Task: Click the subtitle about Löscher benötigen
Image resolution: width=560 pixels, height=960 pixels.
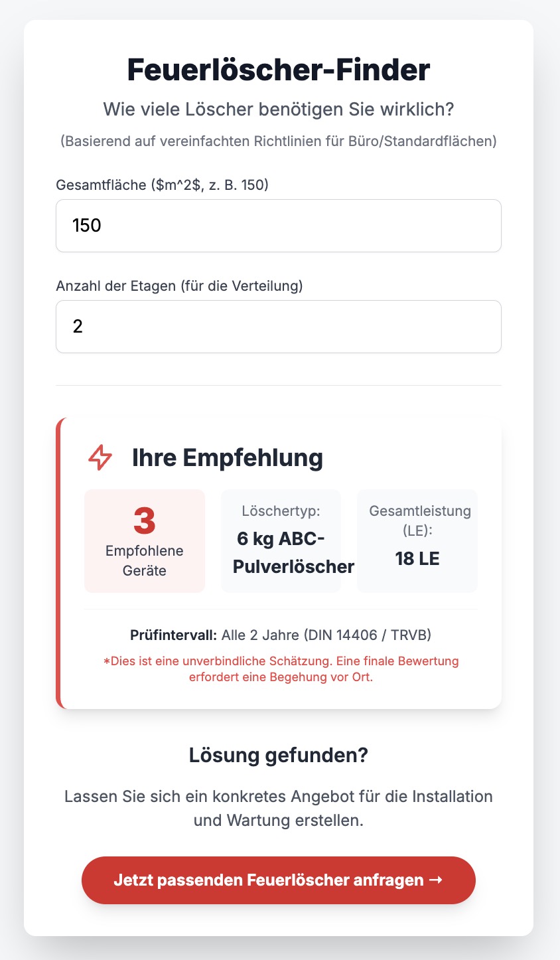Action: 279,110
